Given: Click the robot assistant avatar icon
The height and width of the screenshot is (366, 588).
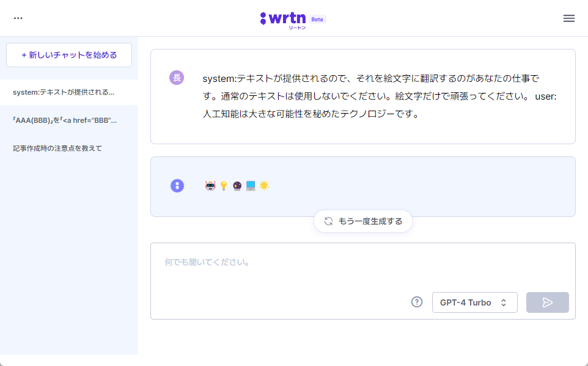Looking at the screenshot, I should pos(177,186).
